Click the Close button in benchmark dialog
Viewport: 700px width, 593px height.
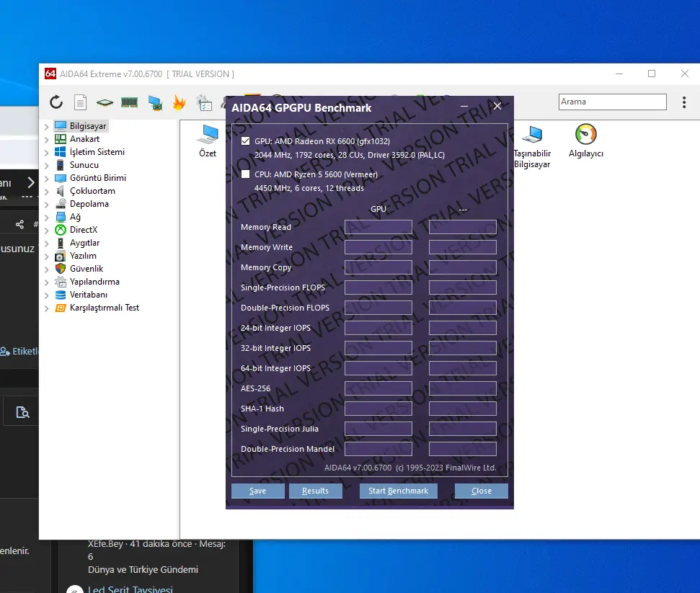(x=482, y=491)
